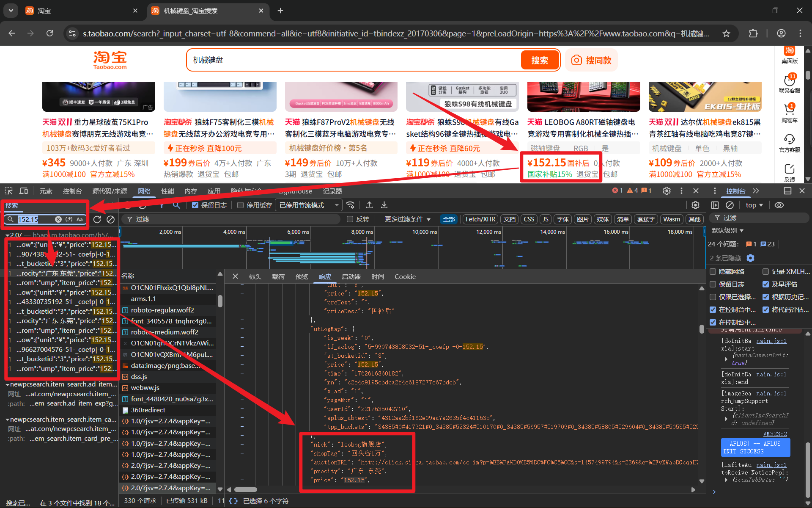
Task: Open DevTools main settings gear
Action: (x=667, y=191)
